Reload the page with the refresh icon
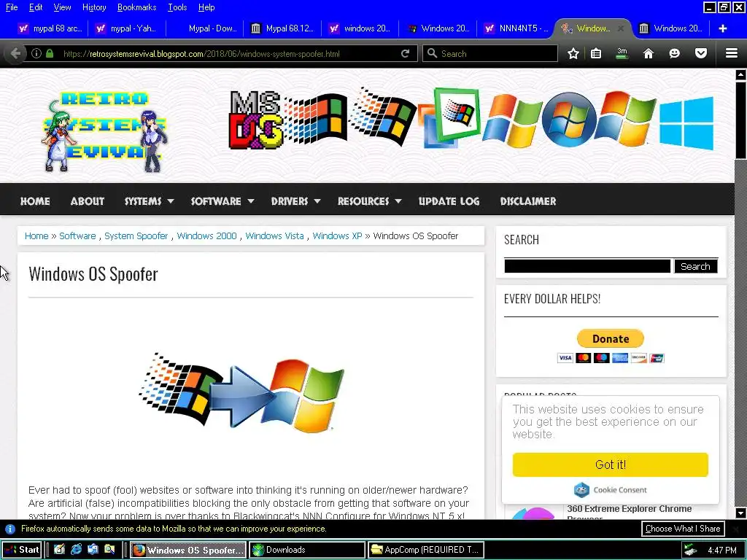This screenshot has width=747, height=560. pos(406,53)
